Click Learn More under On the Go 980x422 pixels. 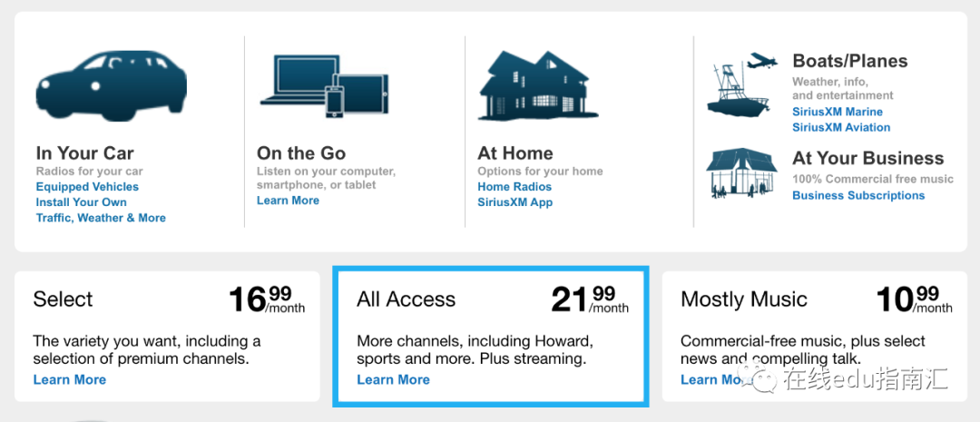289,201
